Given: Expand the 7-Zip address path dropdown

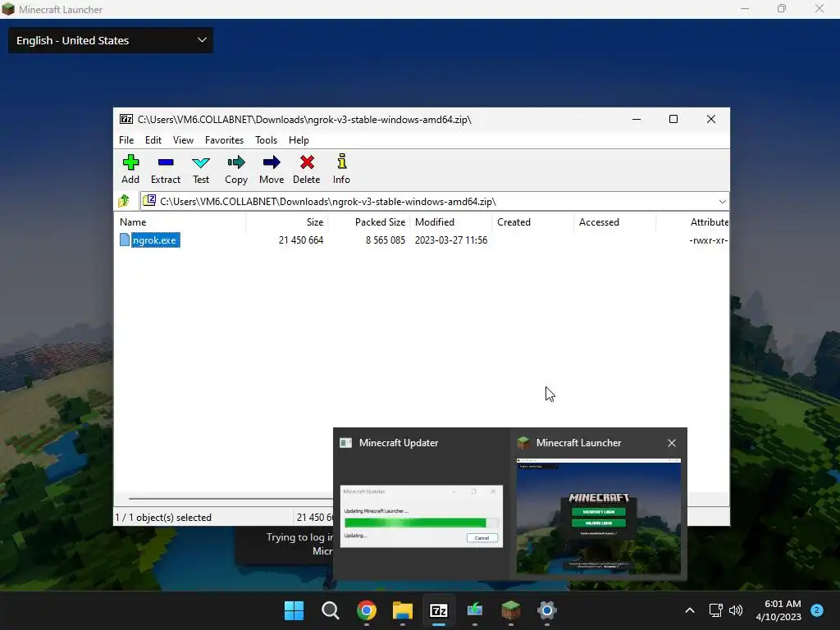Looking at the screenshot, I should click(x=722, y=202).
